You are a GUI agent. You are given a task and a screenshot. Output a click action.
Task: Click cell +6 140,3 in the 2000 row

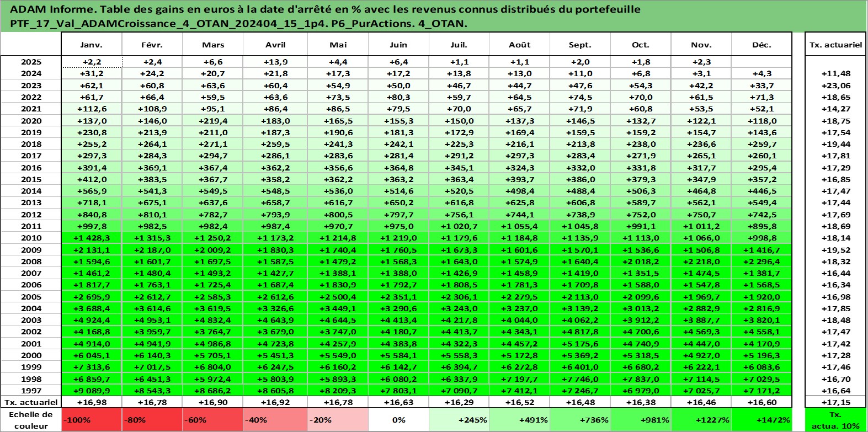pyautogui.click(x=152, y=355)
